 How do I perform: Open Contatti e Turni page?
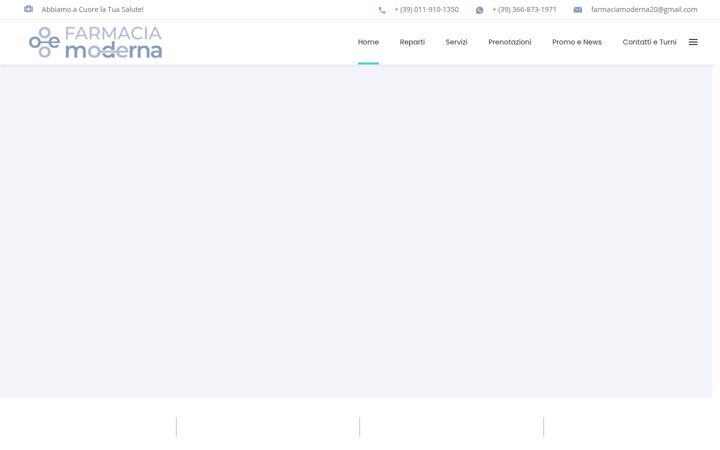coord(649,42)
